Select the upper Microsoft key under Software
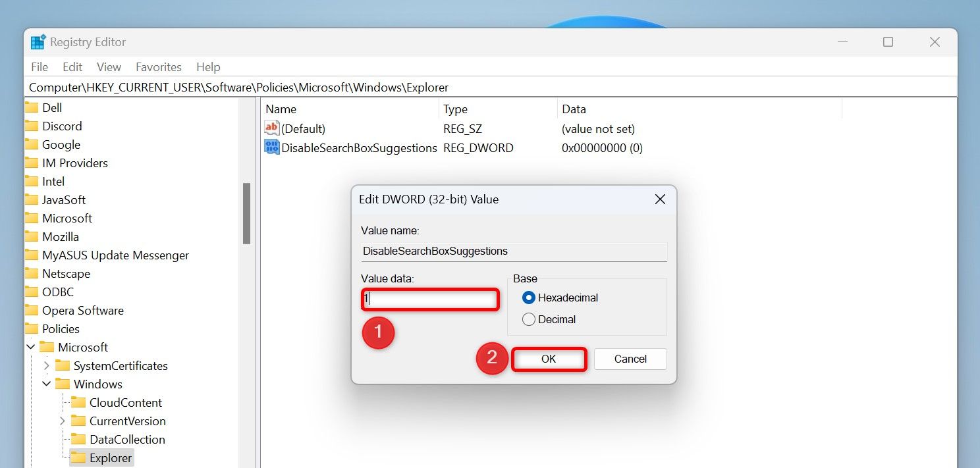This screenshot has width=980, height=468. pos(67,218)
